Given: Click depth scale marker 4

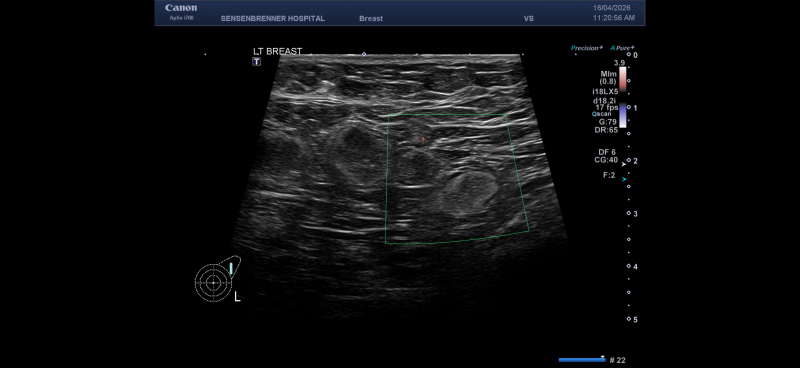Looking at the screenshot, I should (x=635, y=267).
